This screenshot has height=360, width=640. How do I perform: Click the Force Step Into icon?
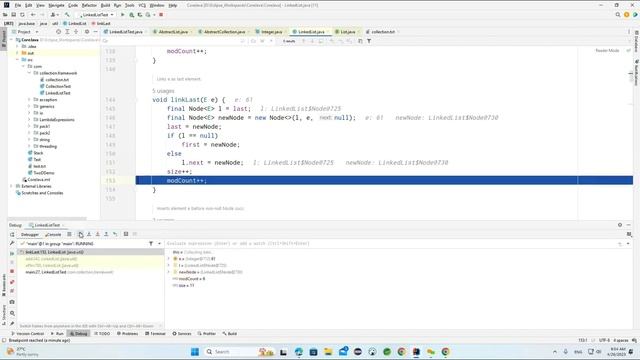point(98,234)
